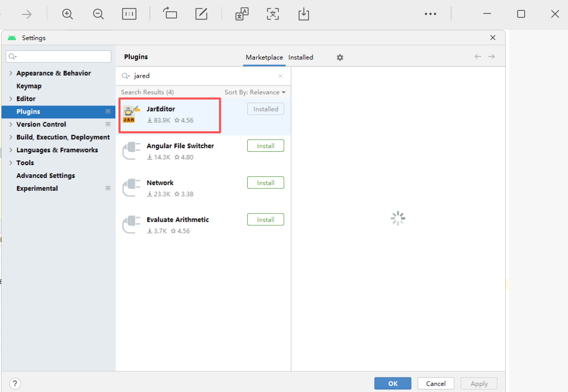Click the Android icon in Settings title

click(12, 38)
